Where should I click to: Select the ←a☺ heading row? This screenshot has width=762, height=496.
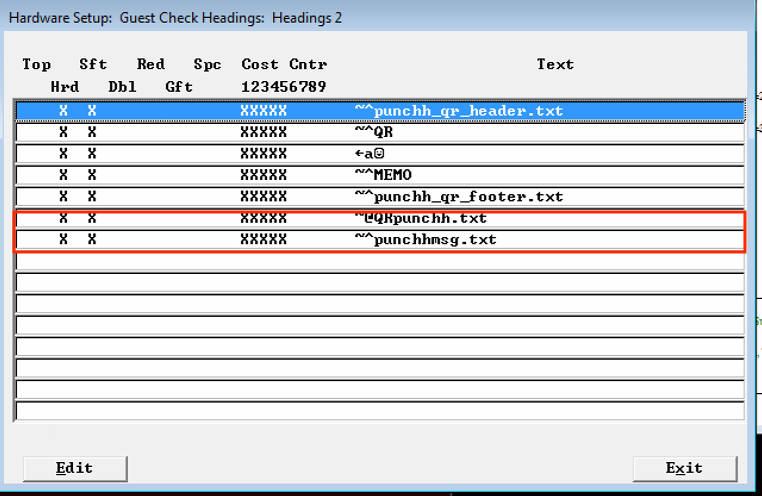[x=380, y=154]
